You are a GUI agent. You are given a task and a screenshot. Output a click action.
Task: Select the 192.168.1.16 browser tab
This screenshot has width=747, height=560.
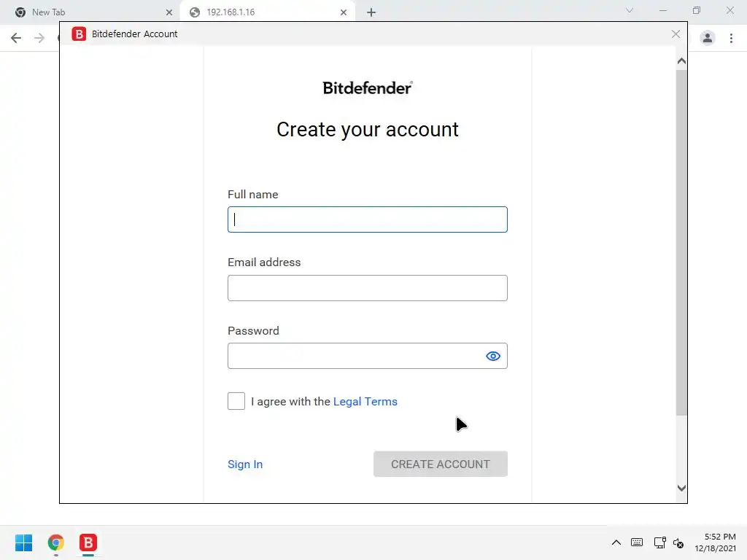pos(267,12)
